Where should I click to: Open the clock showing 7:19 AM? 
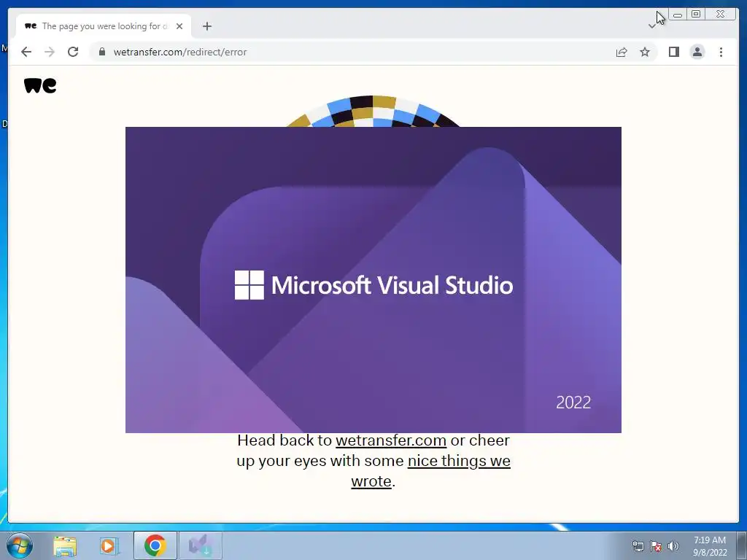point(710,546)
